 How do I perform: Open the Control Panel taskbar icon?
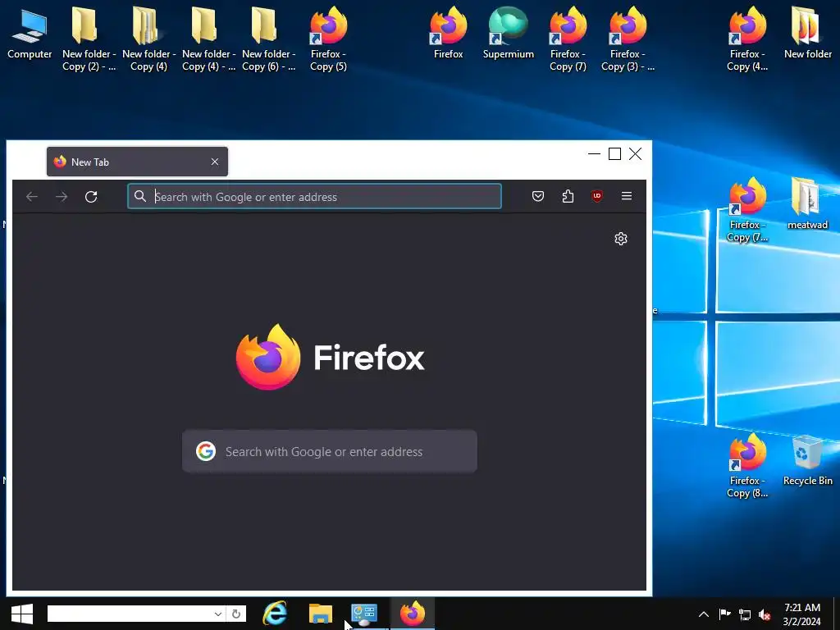coord(364,614)
